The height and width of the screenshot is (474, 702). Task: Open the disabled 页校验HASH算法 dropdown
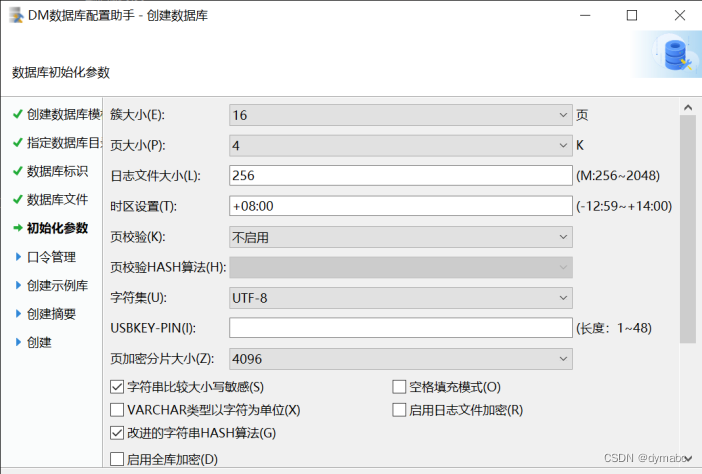(401, 267)
